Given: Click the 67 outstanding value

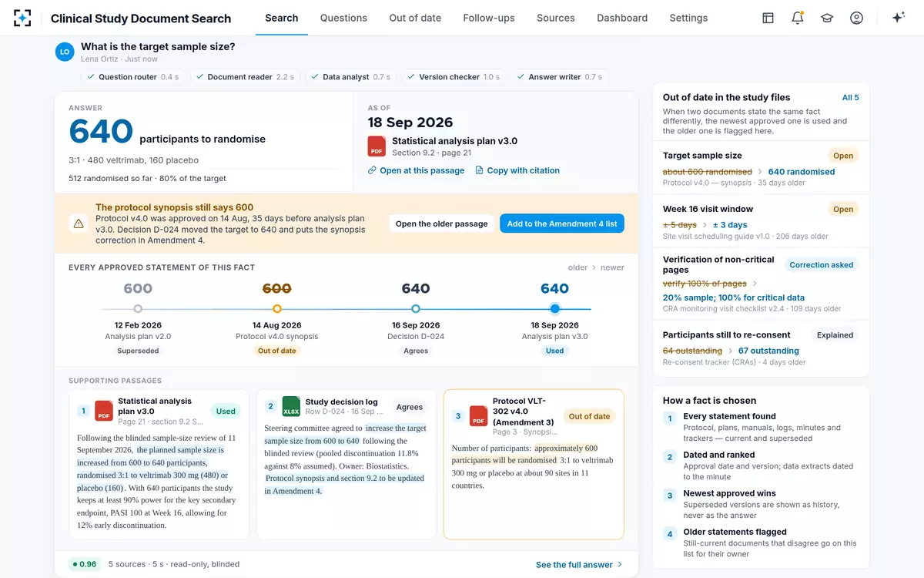Looking at the screenshot, I should pyautogui.click(x=768, y=351).
